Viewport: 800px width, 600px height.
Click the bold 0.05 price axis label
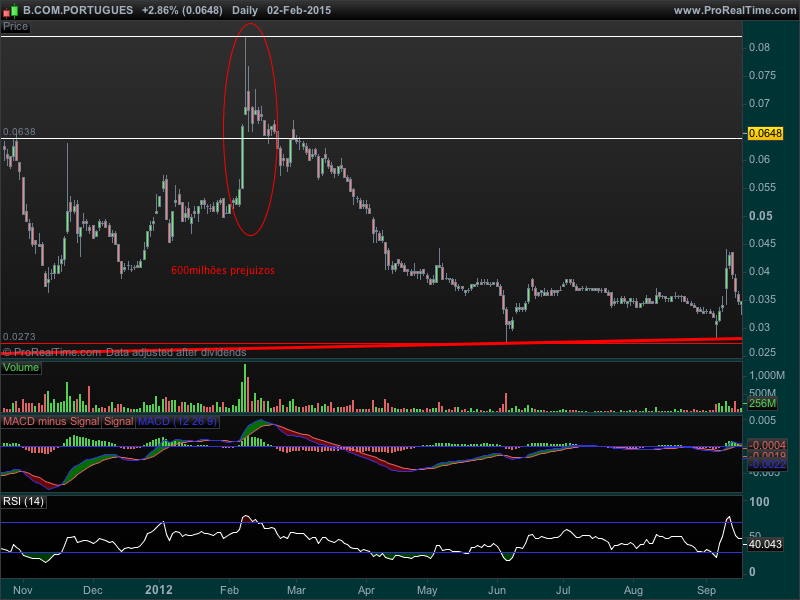761,216
